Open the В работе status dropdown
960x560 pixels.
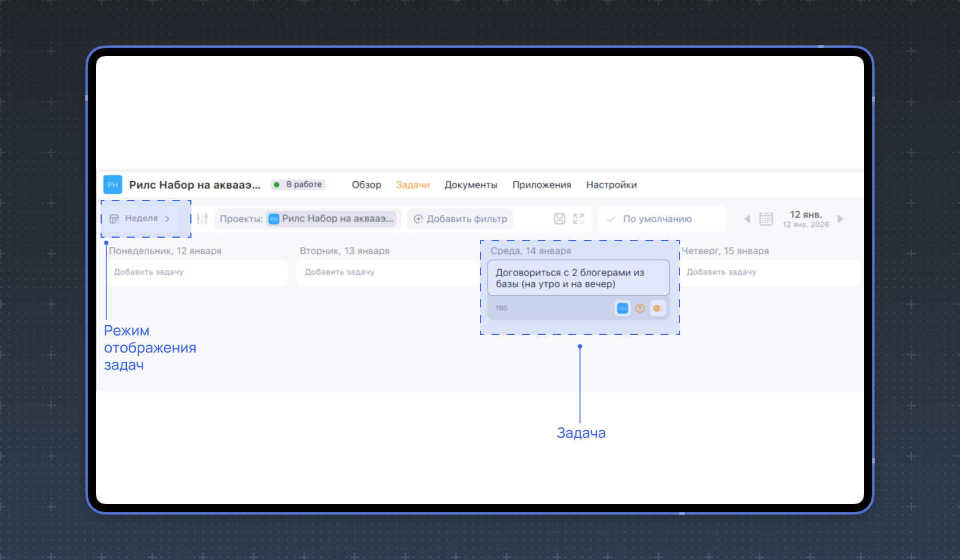click(298, 185)
